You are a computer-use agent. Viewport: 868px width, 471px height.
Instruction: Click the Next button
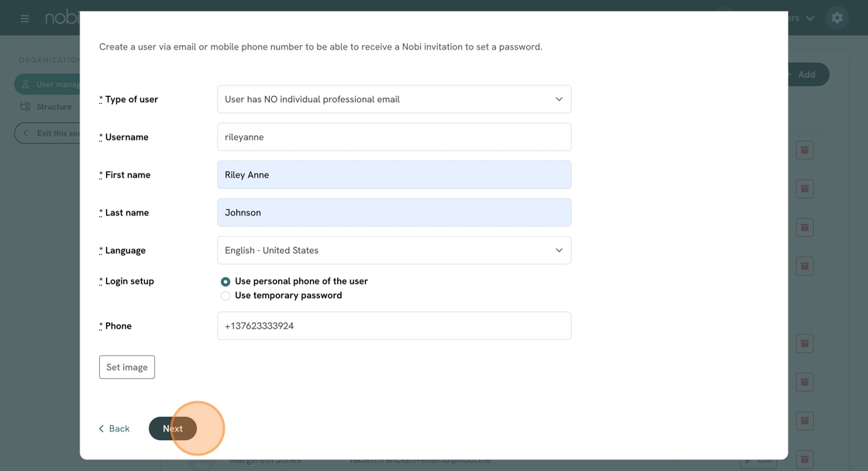173,428
